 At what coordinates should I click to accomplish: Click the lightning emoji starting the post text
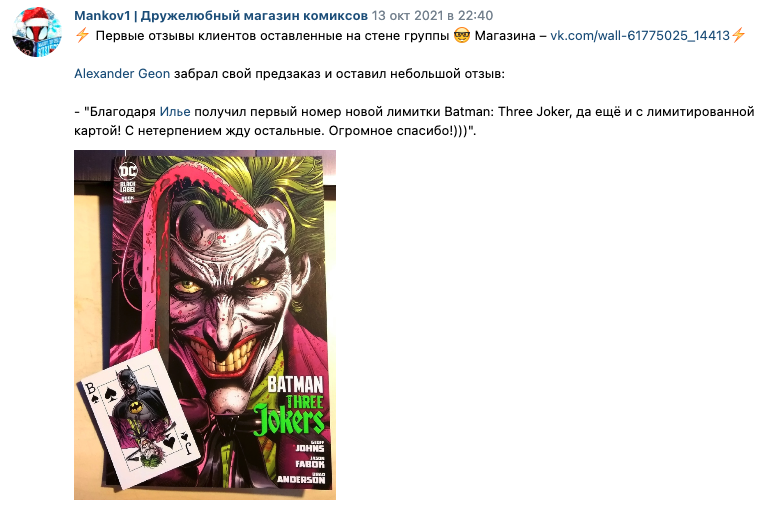[x=82, y=36]
